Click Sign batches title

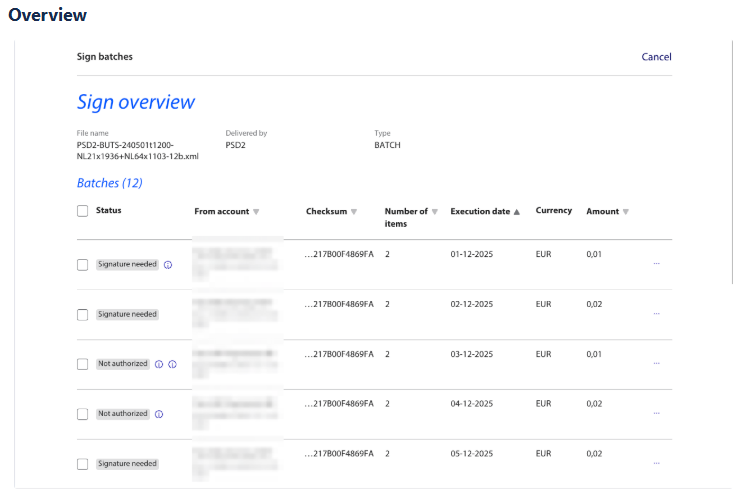click(105, 57)
